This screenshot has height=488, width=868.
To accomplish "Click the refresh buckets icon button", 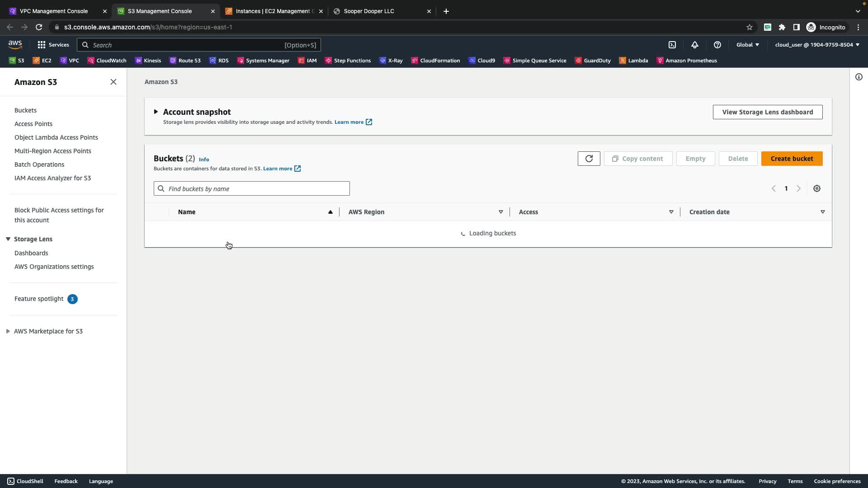I will point(589,159).
